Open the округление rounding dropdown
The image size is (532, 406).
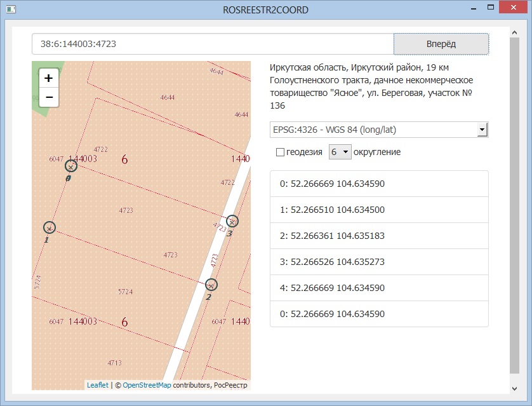pyautogui.click(x=340, y=152)
